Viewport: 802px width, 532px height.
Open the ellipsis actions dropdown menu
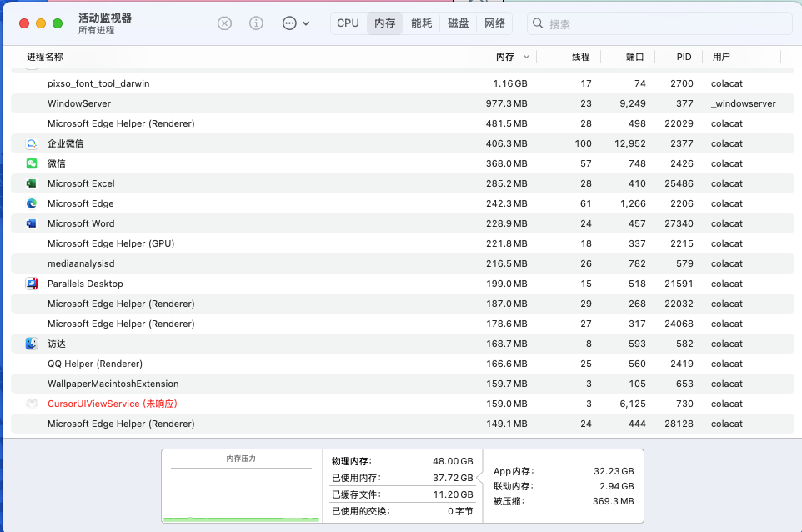295,23
